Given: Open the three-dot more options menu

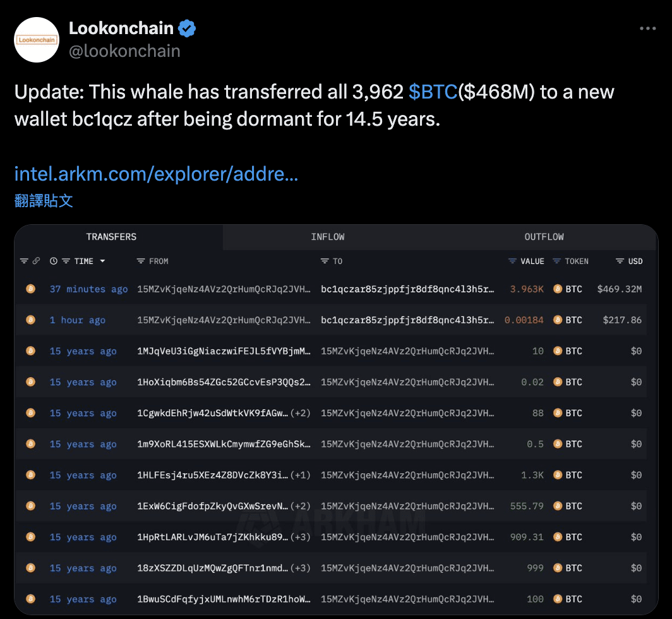Looking at the screenshot, I should click(x=647, y=28).
